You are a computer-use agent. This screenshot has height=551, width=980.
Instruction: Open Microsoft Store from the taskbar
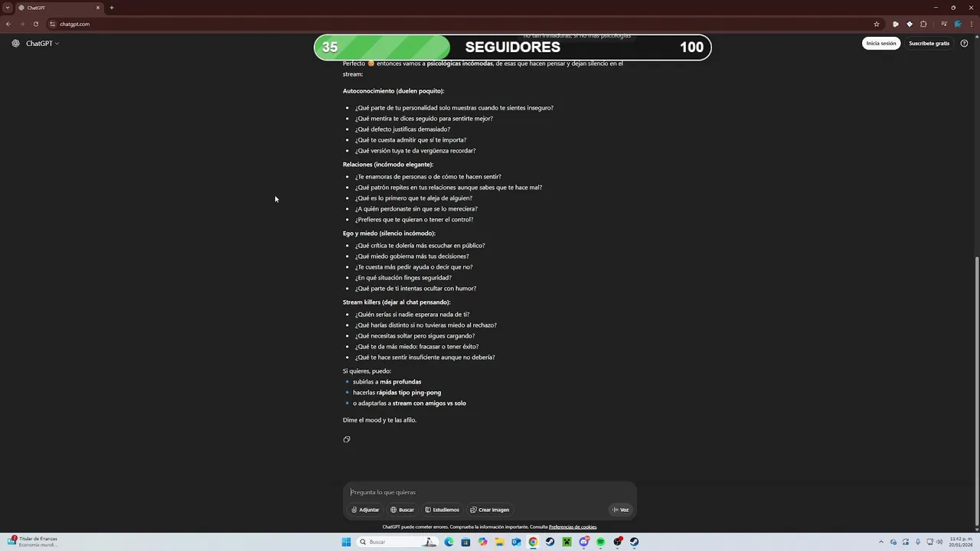pyautogui.click(x=465, y=542)
